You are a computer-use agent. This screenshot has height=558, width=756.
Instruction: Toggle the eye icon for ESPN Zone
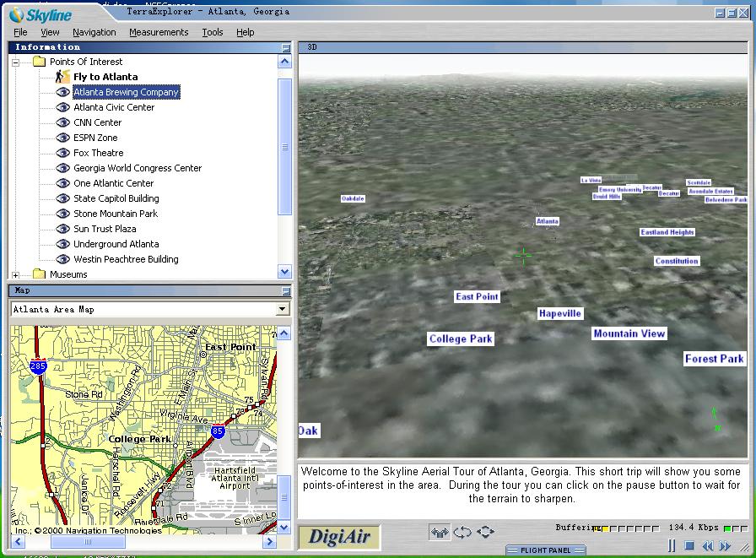coord(62,138)
